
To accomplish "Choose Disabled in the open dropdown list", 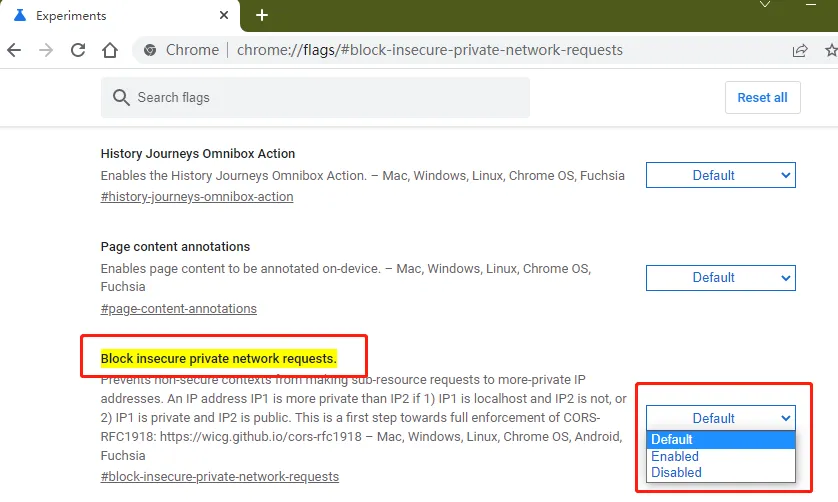I will [677, 472].
